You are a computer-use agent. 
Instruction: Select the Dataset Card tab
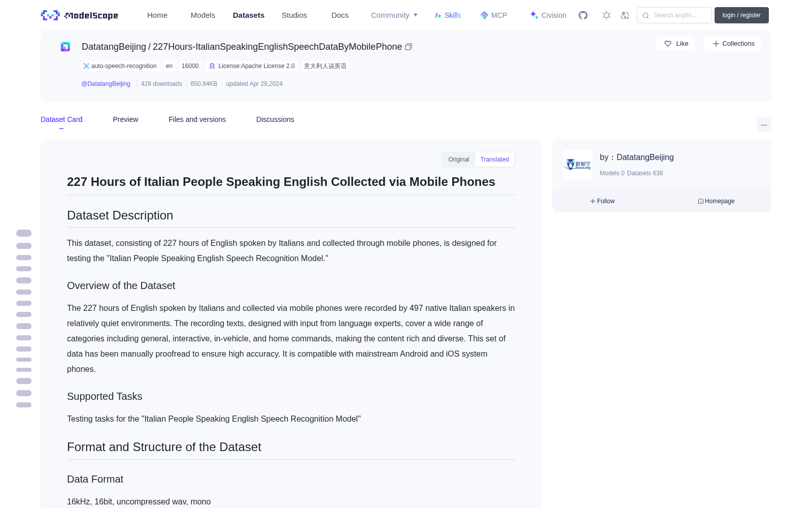click(x=61, y=119)
